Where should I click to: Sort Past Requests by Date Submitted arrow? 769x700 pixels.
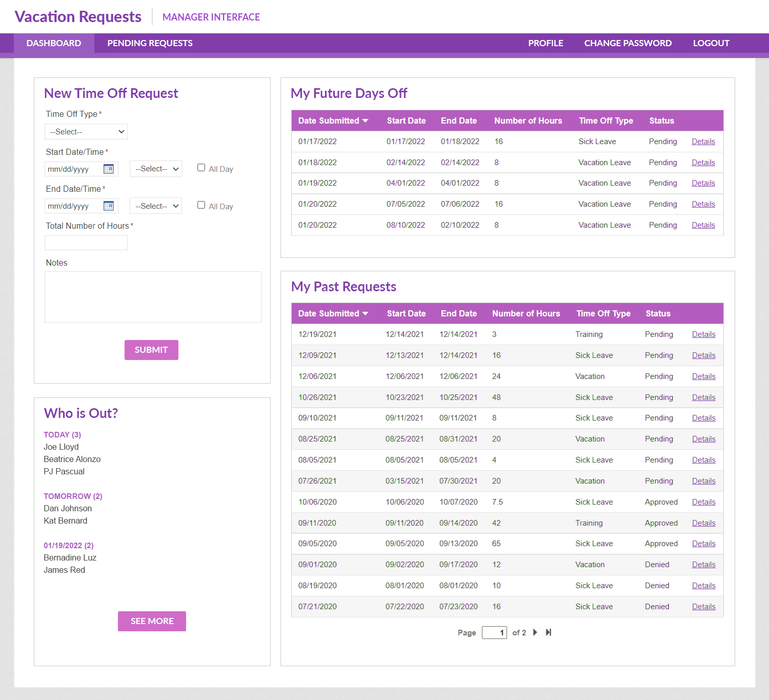pos(366,314)
